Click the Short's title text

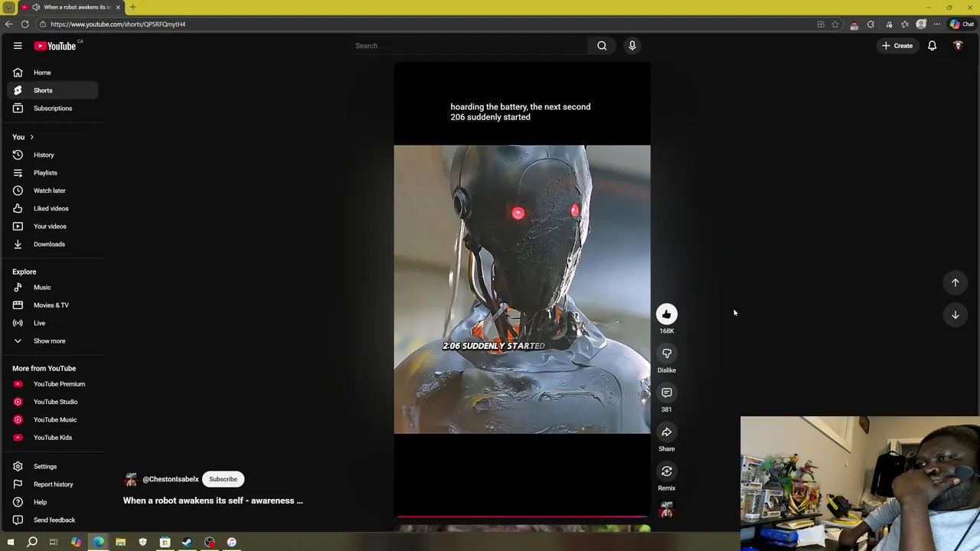213,500
